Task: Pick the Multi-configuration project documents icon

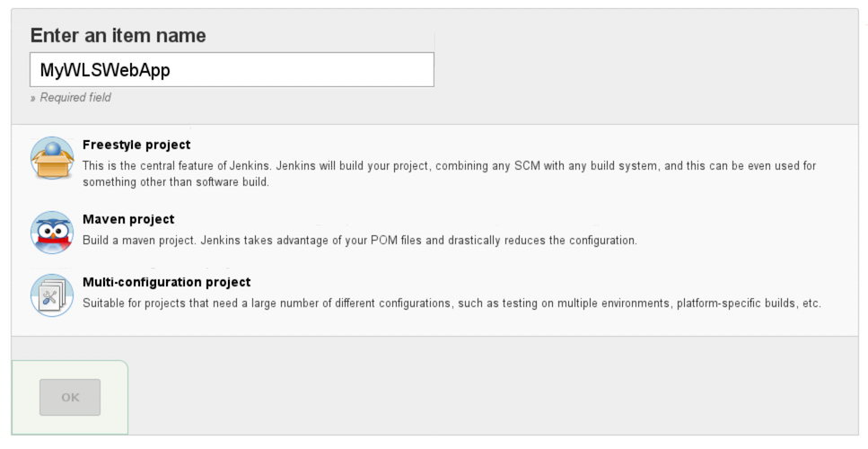Action: click(52, 295)
